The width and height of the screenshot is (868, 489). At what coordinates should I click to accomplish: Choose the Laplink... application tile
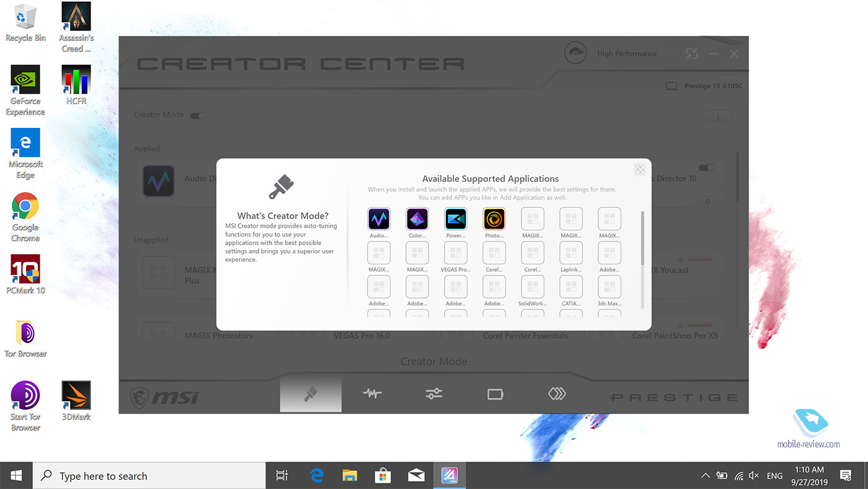pyautogui.click(x=571, y=253)
